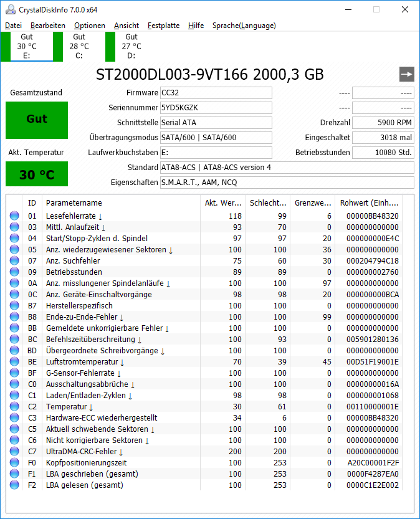The width and height of the screenshot is (420, 519).
Task: Switch to the D: drive tab
Action: [131, 46]
